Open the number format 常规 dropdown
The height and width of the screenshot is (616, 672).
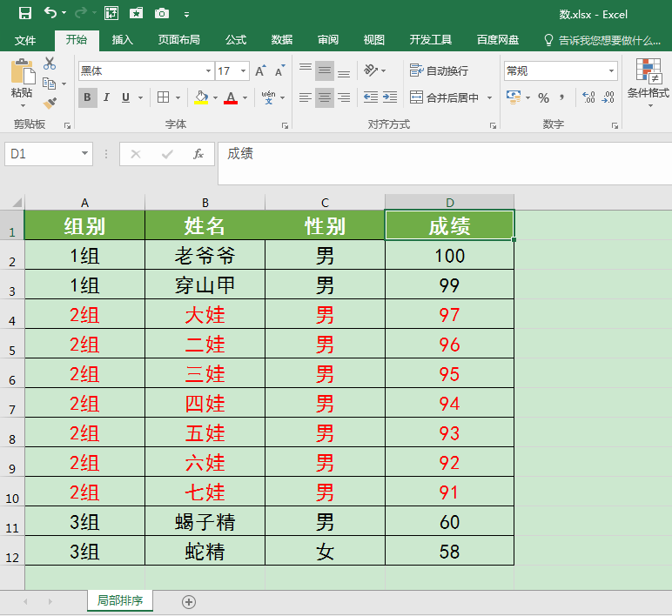coord(611,71)
